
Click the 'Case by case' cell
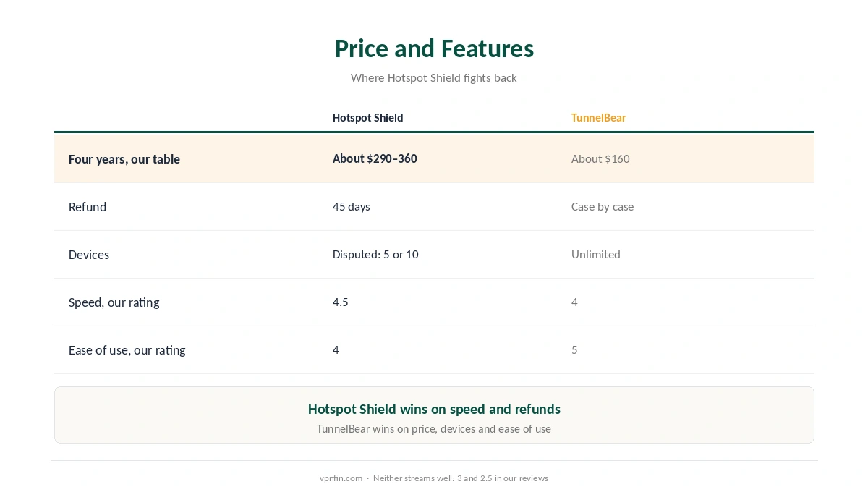603,207
